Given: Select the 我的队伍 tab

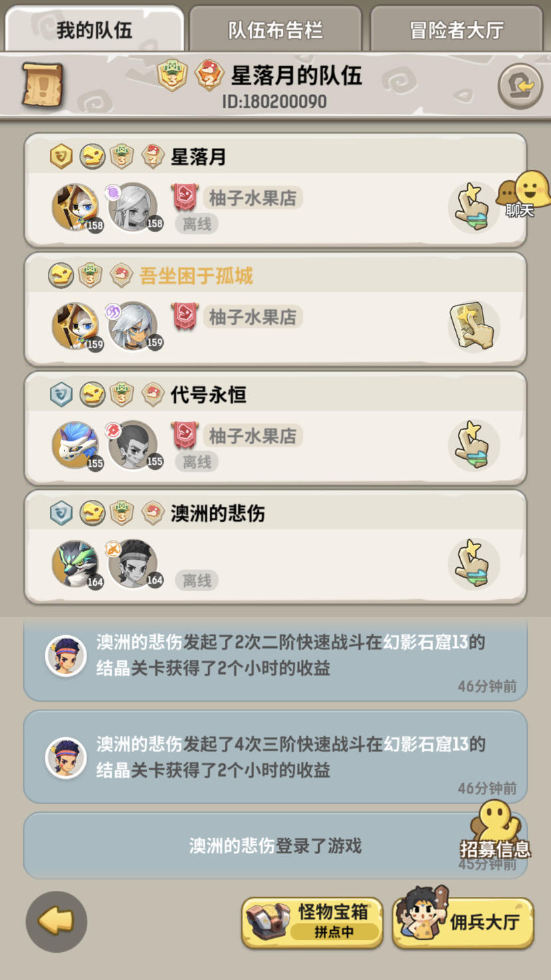Looking at the screenshot, I should click(x=94, y=30).
